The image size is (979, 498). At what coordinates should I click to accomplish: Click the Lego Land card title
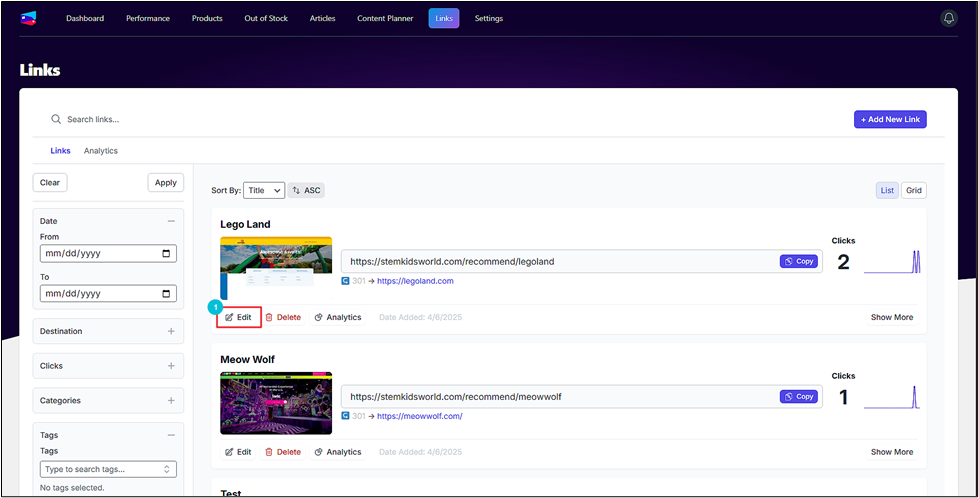pyautogui.click(x=245, y=224)
